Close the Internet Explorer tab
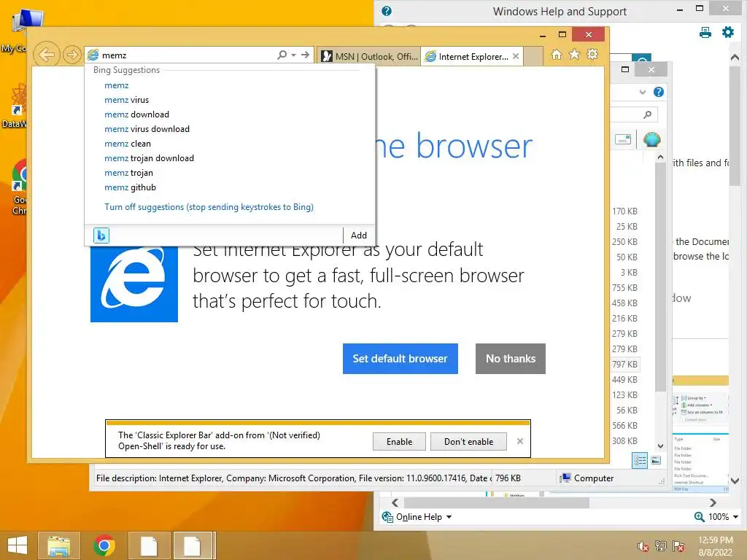Image resolution: width=747 pixels, height=560 pixels. 516,56
